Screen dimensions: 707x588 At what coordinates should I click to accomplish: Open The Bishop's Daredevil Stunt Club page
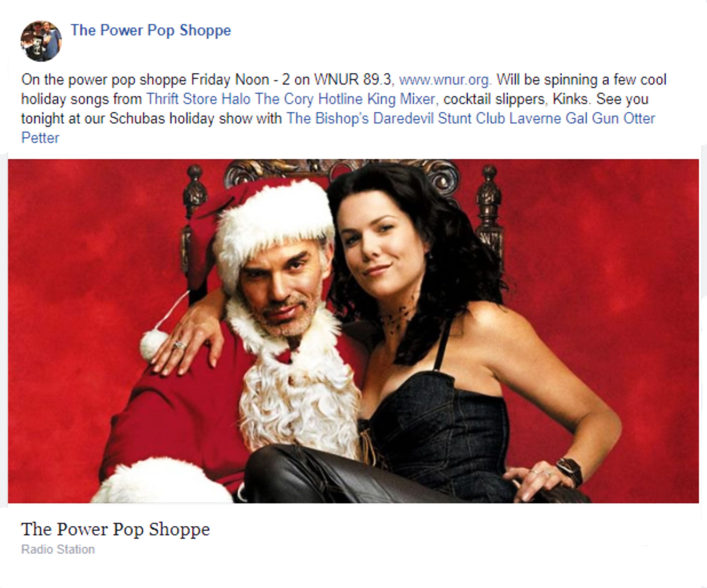pyautogui.click(x=395, y=118)
